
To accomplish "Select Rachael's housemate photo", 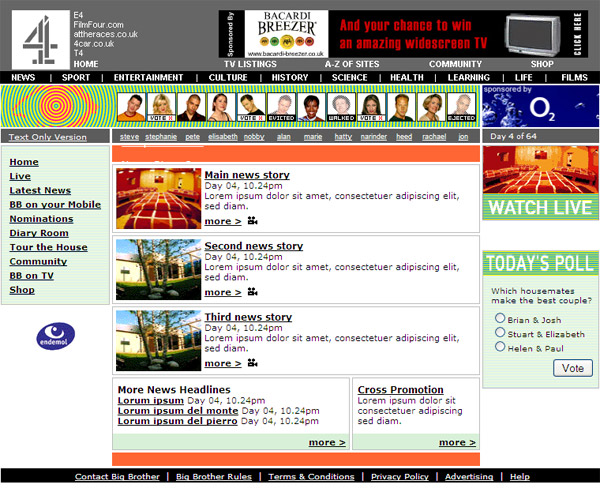I will click(432, 108).
